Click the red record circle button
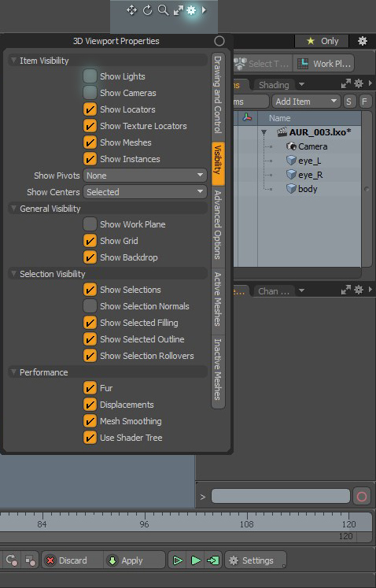Screen dimensions: 376x588 click(362, 497)
